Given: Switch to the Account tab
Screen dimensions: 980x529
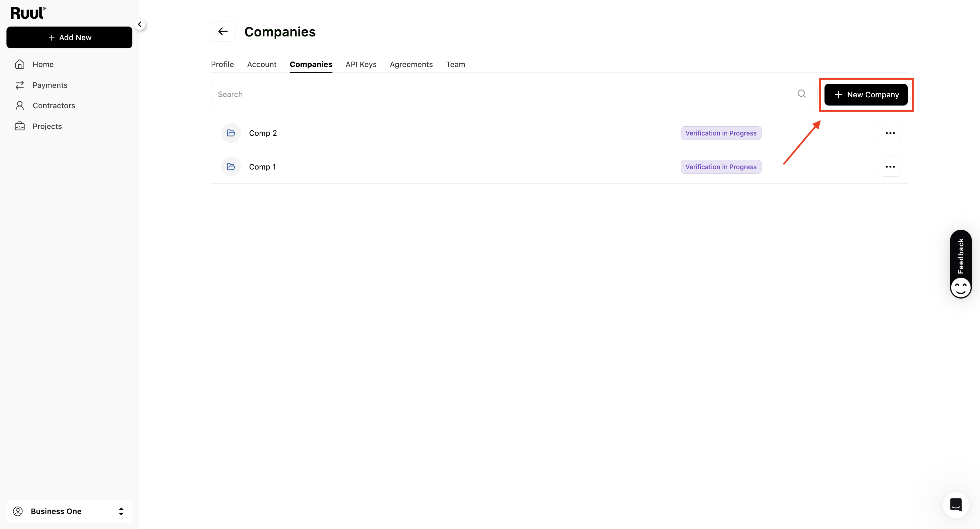Looking at the screenshot, I should (x=262, y=64).
